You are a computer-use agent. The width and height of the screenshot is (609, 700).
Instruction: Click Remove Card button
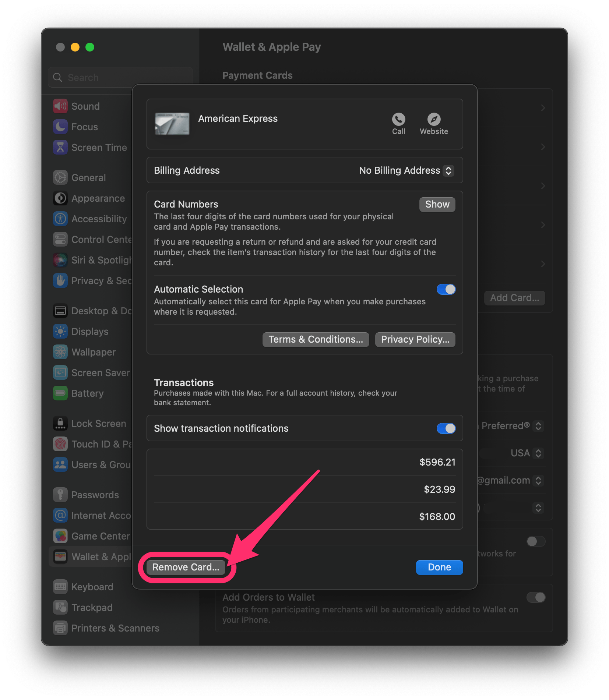(x=186, y=567)
